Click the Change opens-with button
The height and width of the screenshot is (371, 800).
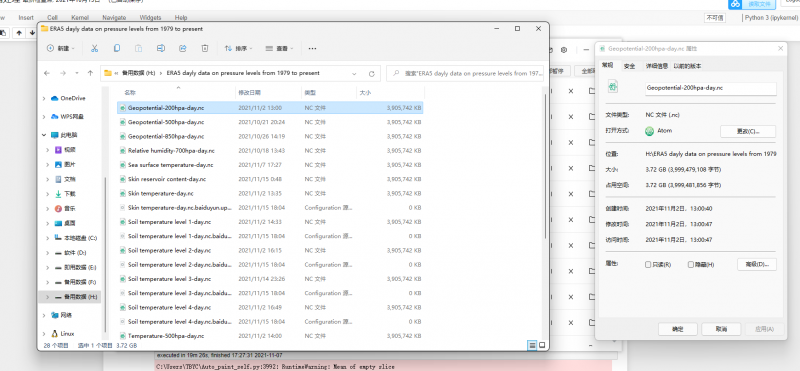click(748, 131)
